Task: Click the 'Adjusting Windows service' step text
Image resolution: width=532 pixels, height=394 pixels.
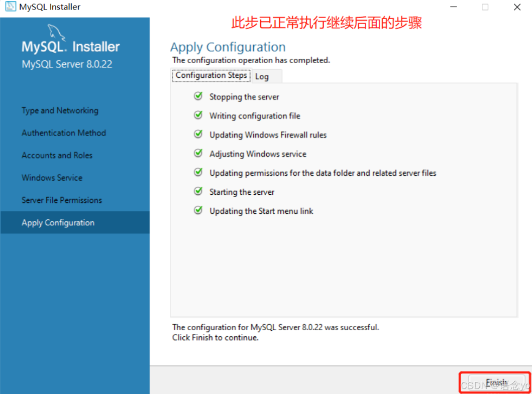Action: pos(258,154)
